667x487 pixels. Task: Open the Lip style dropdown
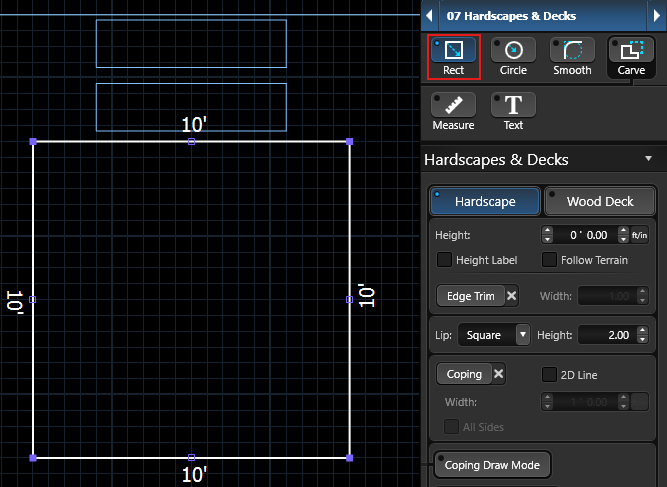coord(522,335)
